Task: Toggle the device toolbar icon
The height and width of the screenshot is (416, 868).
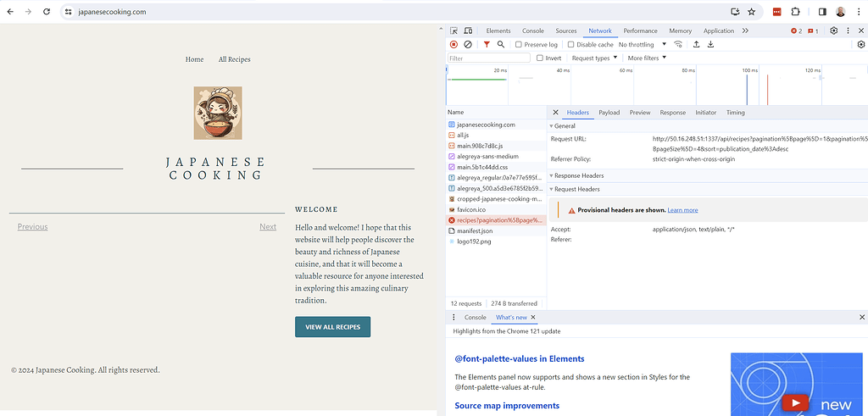Action: tap(469, 31)
